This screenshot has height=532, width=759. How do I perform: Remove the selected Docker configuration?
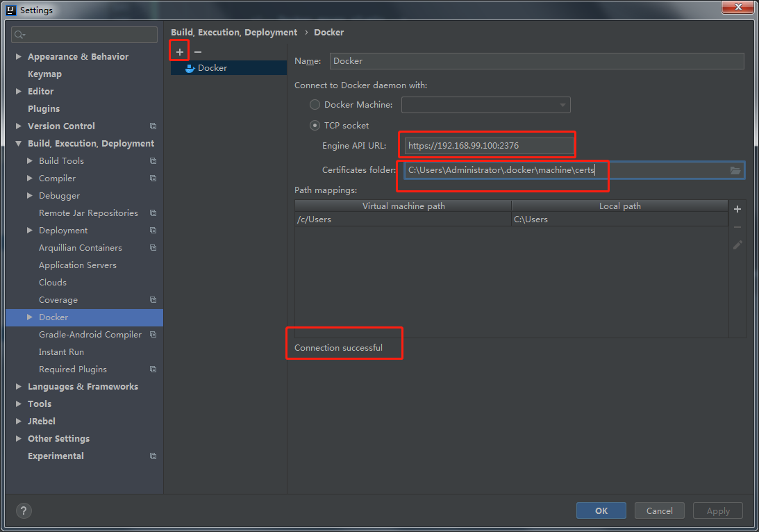[198, 50]
